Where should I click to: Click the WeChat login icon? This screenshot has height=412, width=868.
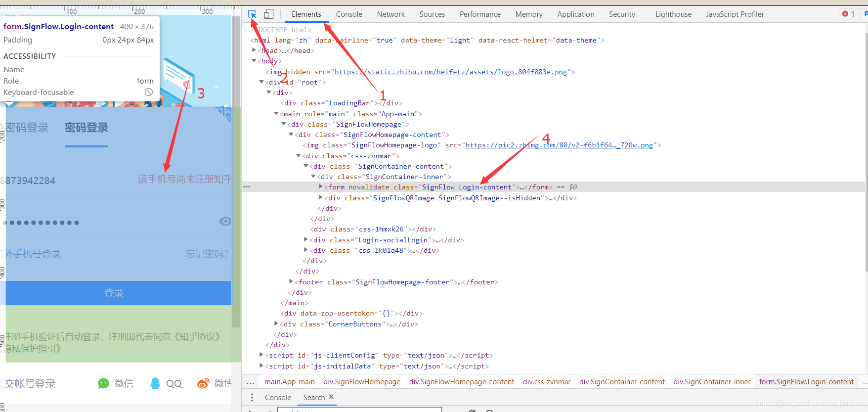[x=103, y=383]
